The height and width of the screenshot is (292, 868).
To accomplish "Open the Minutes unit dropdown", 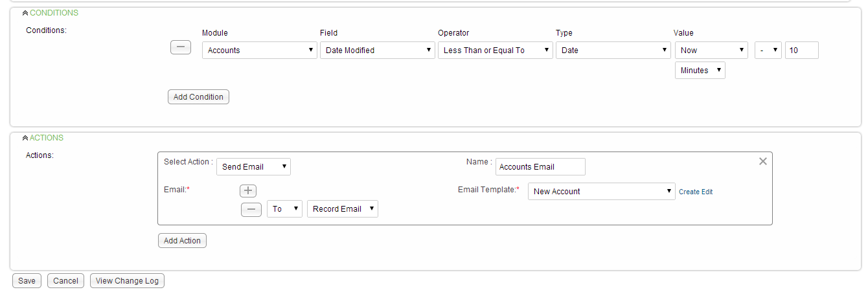I will tap(700, 71).
